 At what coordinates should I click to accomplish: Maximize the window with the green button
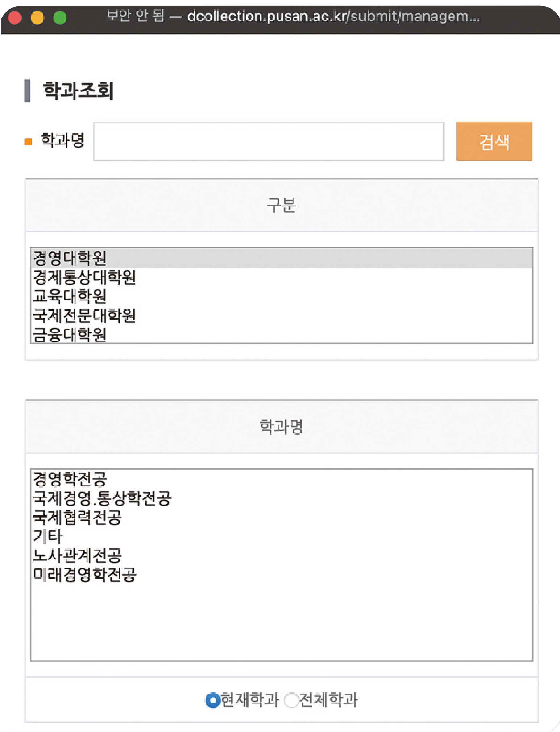[60, 17]
